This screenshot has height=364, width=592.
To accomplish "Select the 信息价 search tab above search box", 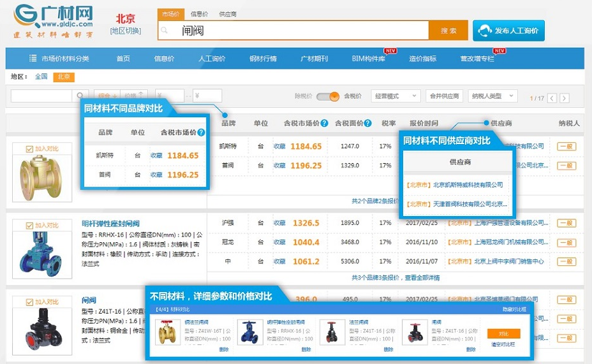I will [199, 14].
